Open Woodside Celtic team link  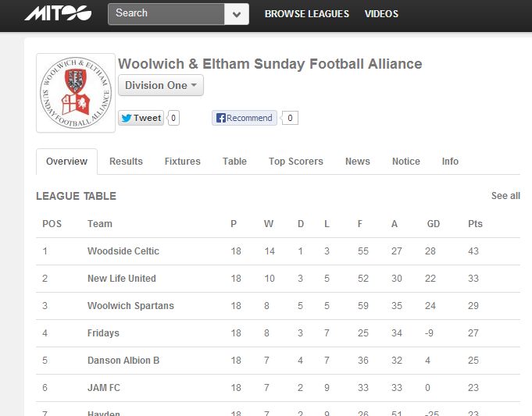click(x=123, y=251)
